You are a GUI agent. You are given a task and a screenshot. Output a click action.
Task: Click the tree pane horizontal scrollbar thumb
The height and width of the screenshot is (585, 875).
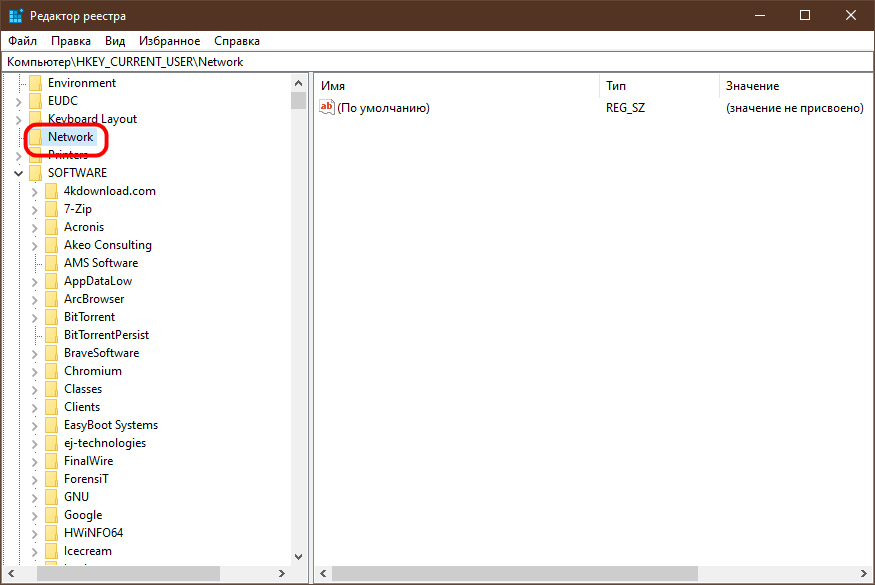coord(128,573)
